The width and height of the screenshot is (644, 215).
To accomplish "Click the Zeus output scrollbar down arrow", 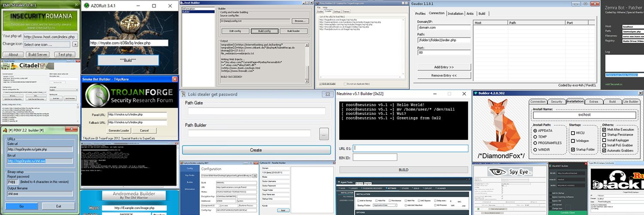I will tap(307, 81).
